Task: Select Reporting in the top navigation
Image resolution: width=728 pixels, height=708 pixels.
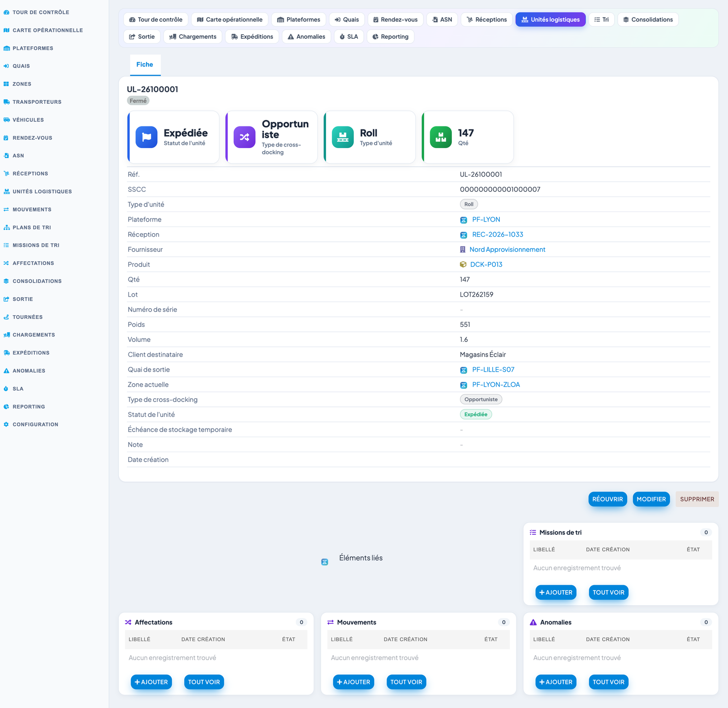Action: point(390,37)
